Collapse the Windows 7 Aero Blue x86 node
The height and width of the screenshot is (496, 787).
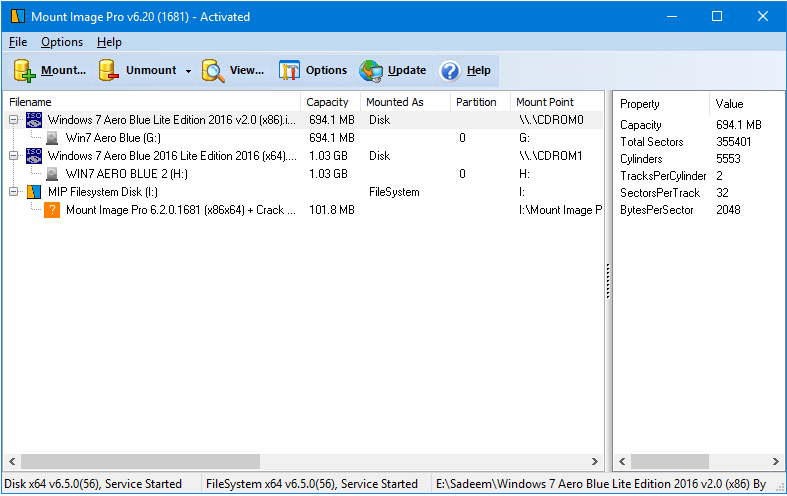14,120
